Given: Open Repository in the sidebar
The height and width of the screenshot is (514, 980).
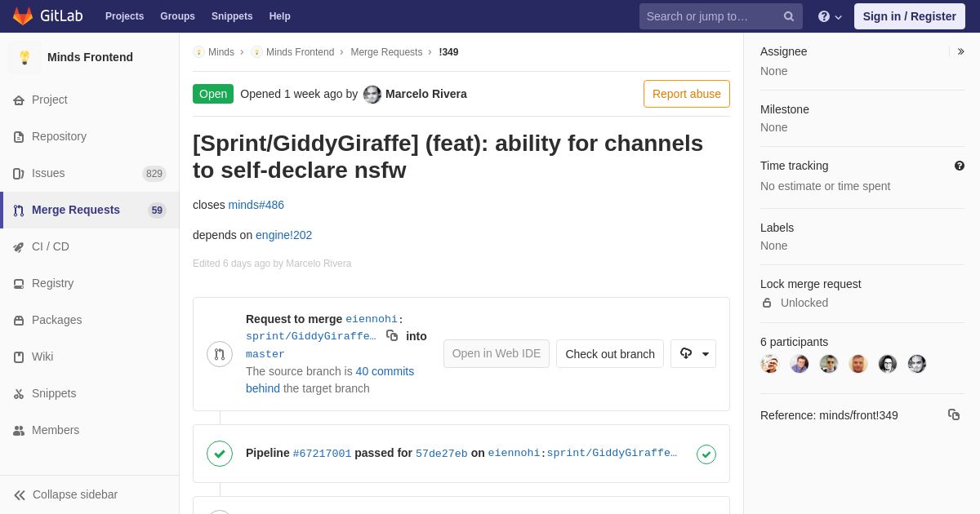Looking at the screenshot, I should pyautogui.click(x=90, y=136).
